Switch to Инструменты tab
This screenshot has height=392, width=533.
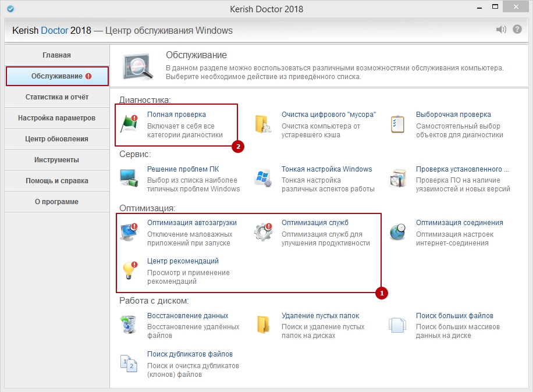(57, 160)
